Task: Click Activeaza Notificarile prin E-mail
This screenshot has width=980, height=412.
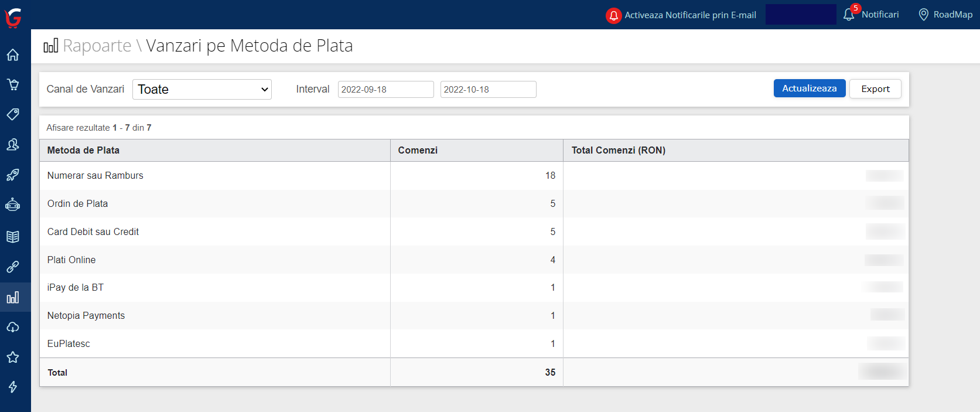Action: [681, 15]
